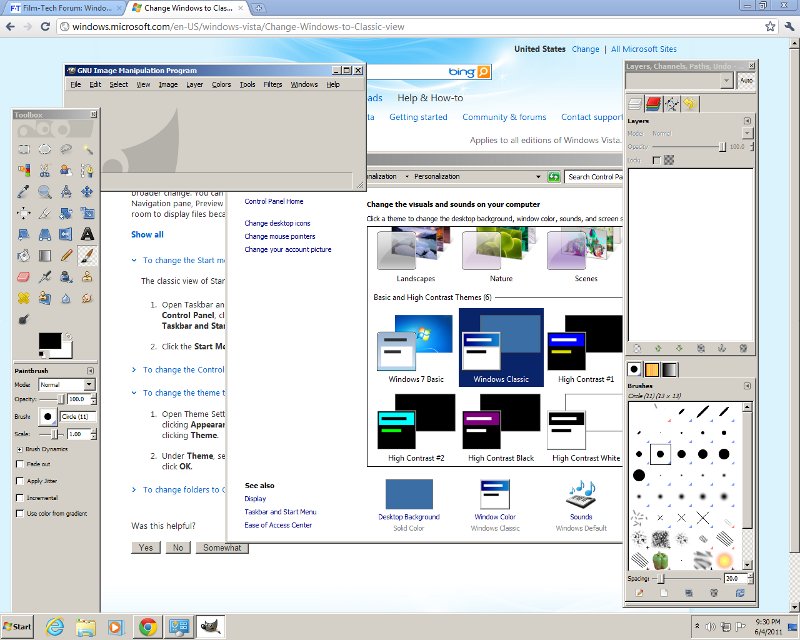Open the Colors menu in GIMP
The width and height of the screenshot is (800, 640).
pyautogui.click(x=221, y=85)
